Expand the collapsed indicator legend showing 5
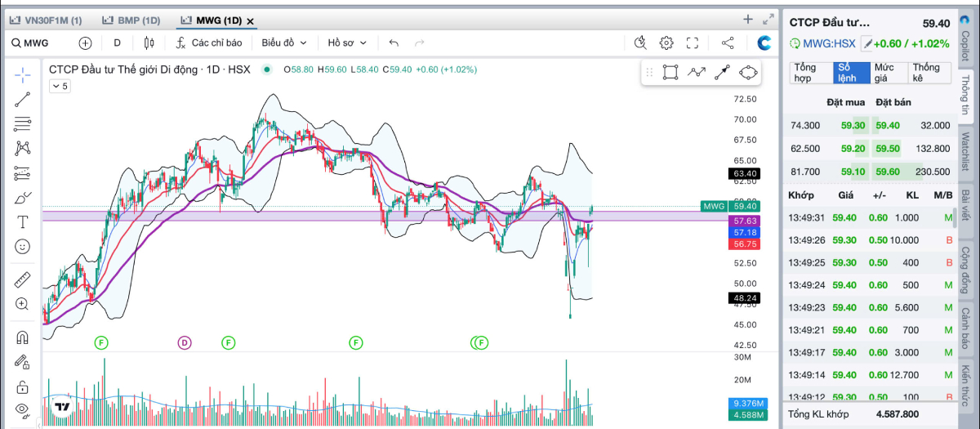 coord(60,86)
